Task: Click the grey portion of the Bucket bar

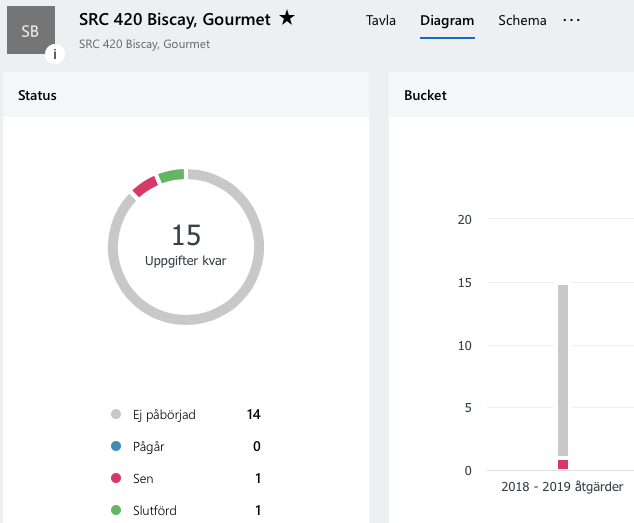Action: pos(563,370)
